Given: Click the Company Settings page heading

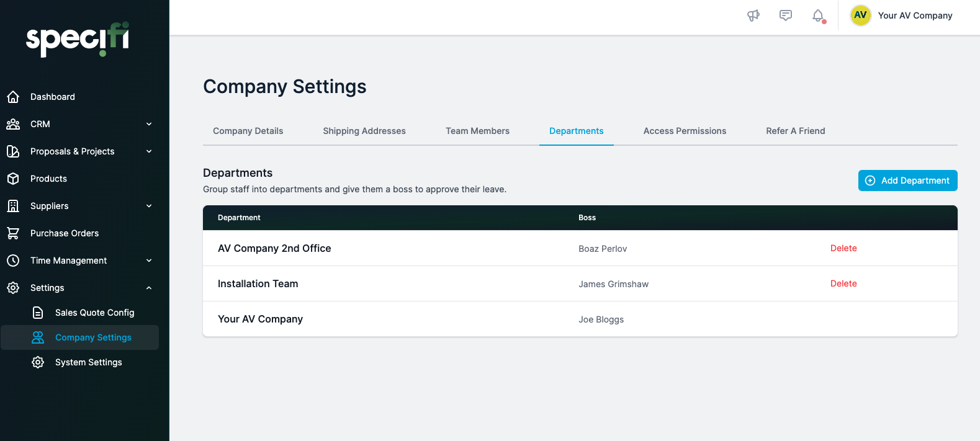Looking at the screenshot, I should 285,86.
